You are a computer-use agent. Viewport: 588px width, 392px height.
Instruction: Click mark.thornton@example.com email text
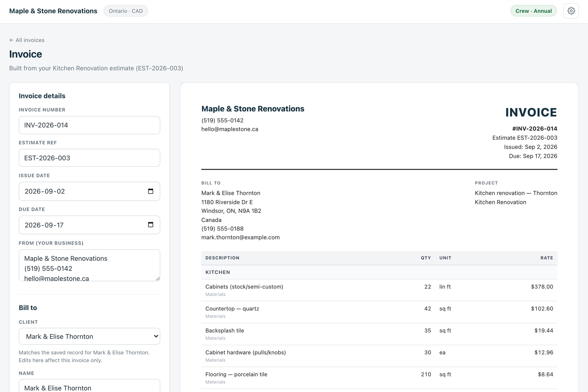pos(240,237)
